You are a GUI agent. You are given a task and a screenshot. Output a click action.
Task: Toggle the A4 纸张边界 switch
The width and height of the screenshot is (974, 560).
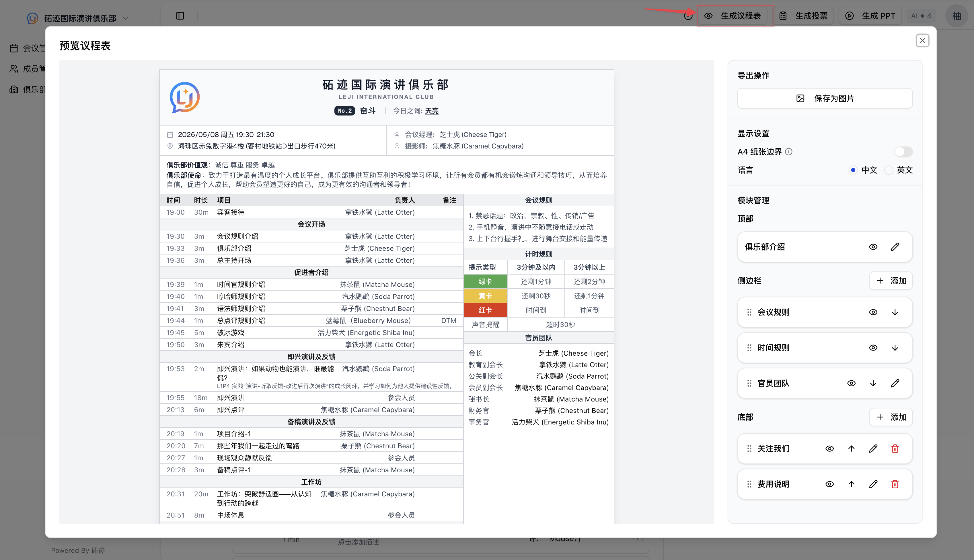903,152
